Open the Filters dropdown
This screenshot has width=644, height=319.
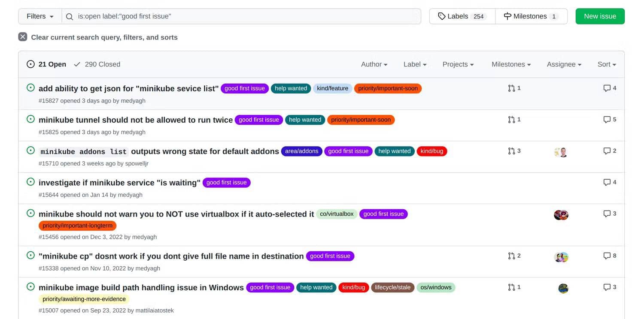click(40, 16)
